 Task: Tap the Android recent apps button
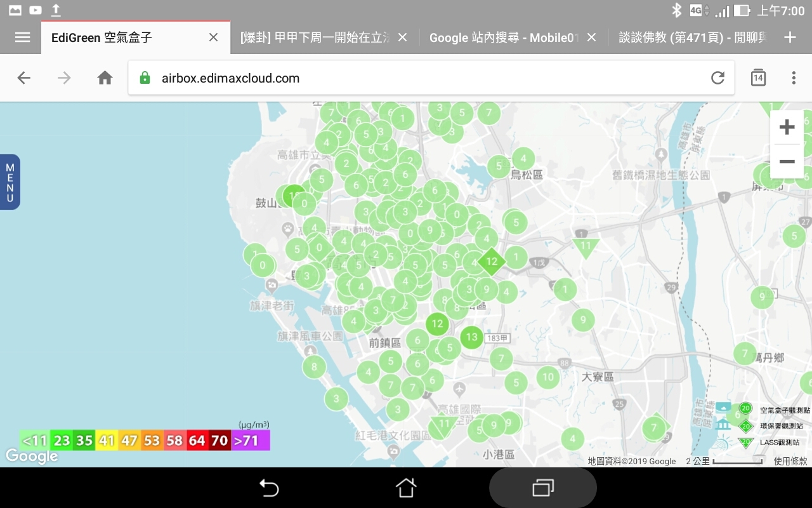click(543, 488)
